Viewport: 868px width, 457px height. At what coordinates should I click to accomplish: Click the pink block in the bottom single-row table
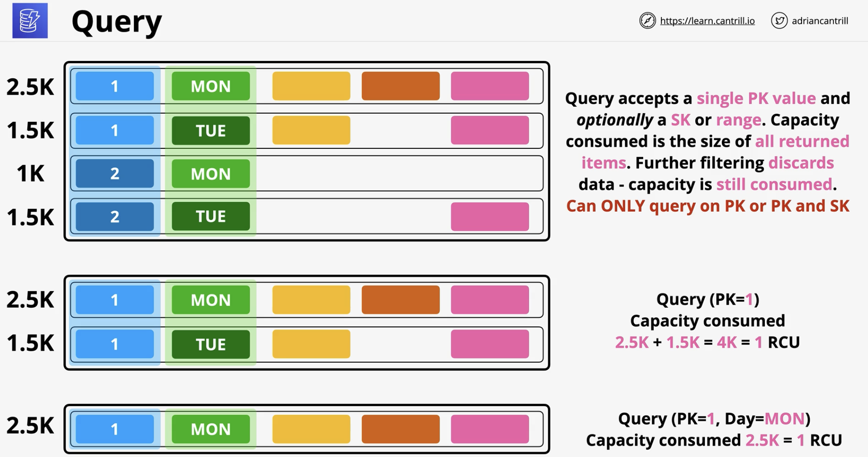(x=490, y=429)
